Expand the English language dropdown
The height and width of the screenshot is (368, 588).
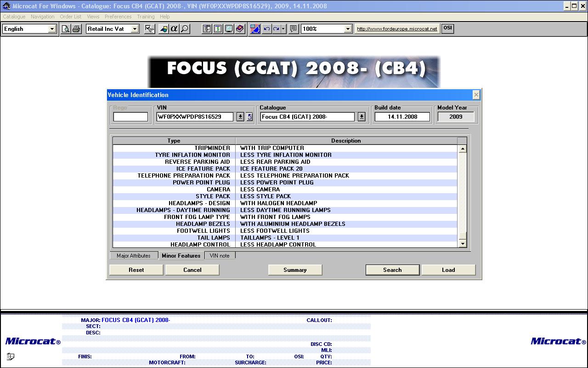click(52, 29)
